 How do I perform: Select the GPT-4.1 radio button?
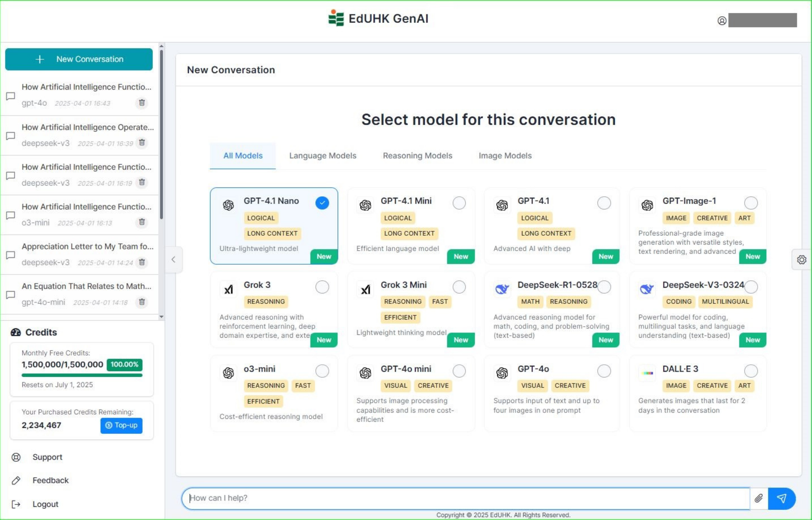click(604, 203)
